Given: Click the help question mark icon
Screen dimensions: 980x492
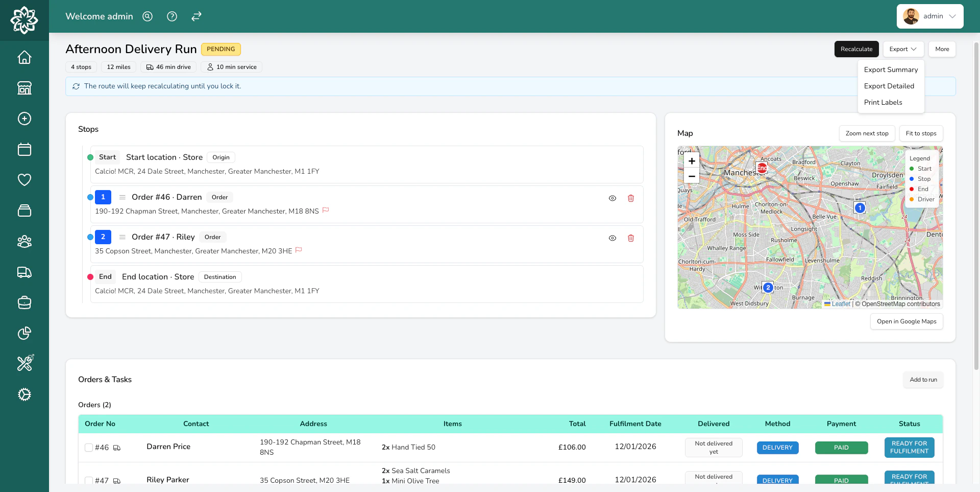Looking at the screenshot, I should pyautogui.click(x=172, y=16).
